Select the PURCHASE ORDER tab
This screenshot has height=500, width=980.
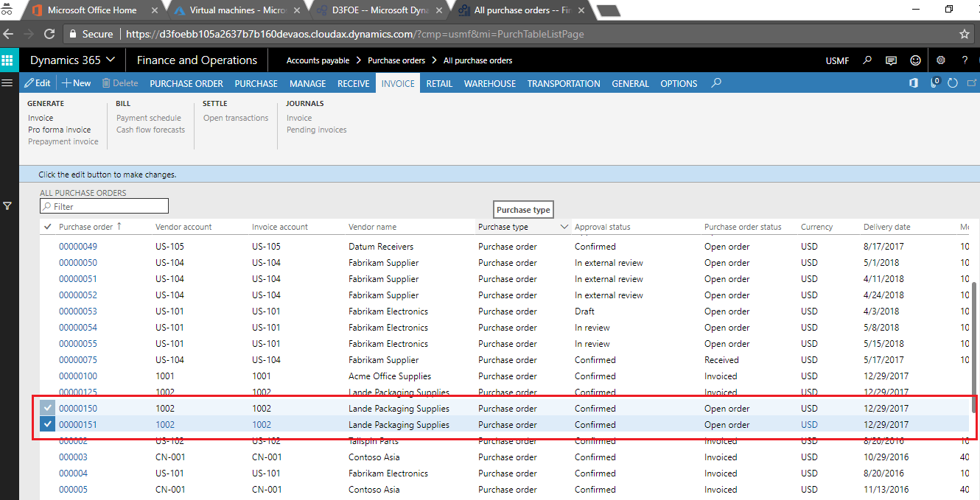[186, 83]
